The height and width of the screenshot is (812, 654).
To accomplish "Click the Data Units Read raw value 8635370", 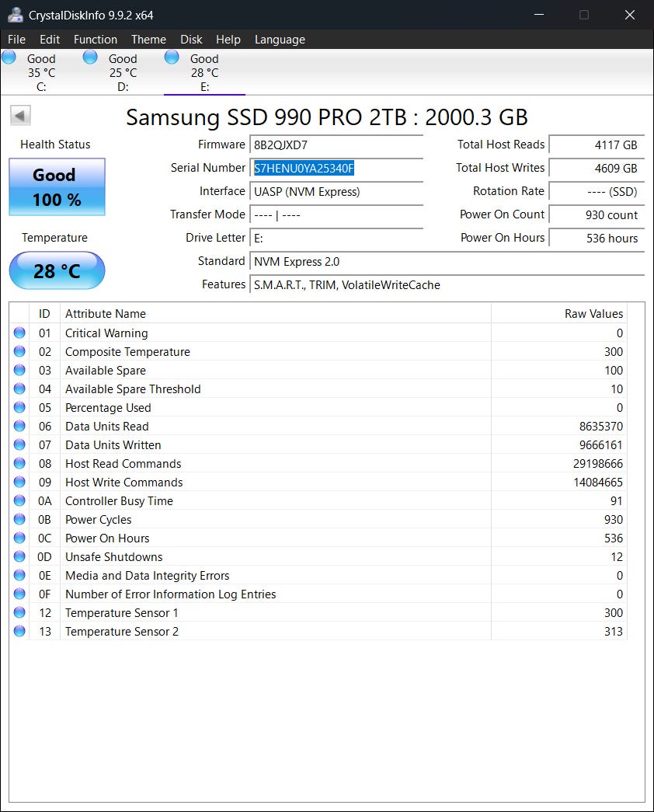I will click(601, 426).
